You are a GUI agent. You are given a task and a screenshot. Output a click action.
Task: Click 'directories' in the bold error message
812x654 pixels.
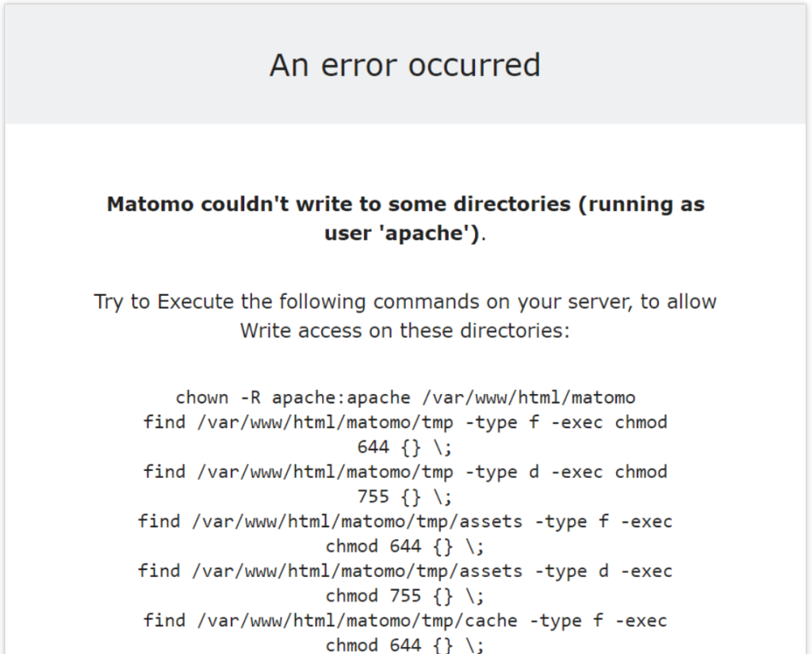(512, 204)
